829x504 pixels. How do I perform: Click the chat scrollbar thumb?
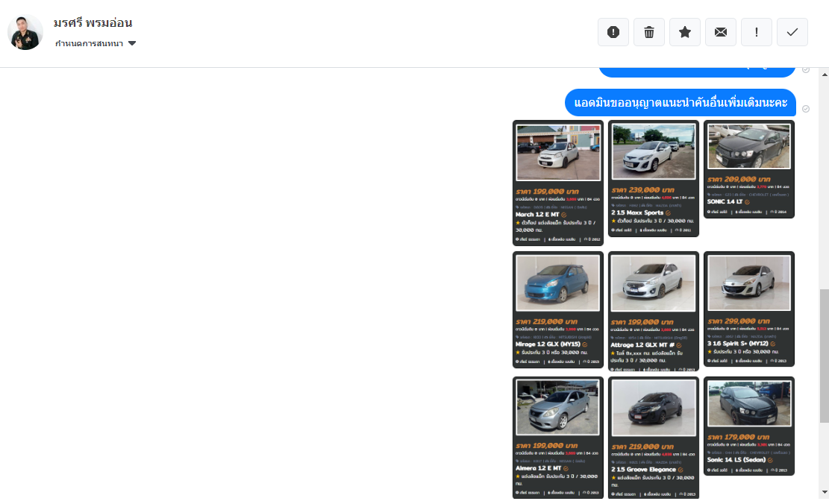click(x=825, y=356)
